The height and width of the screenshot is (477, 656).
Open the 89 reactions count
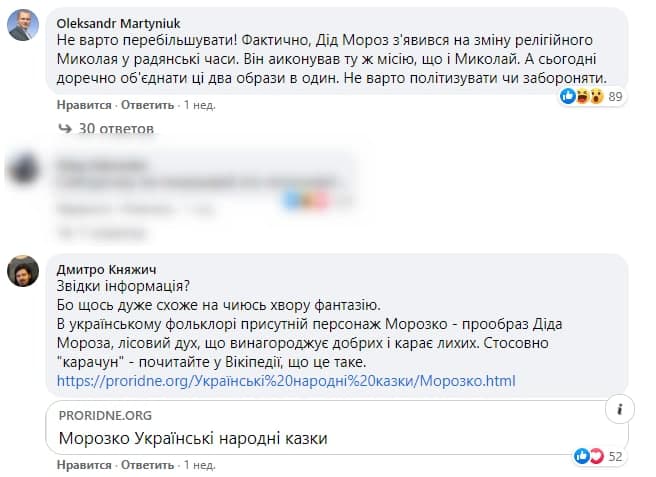coord(615,97)
